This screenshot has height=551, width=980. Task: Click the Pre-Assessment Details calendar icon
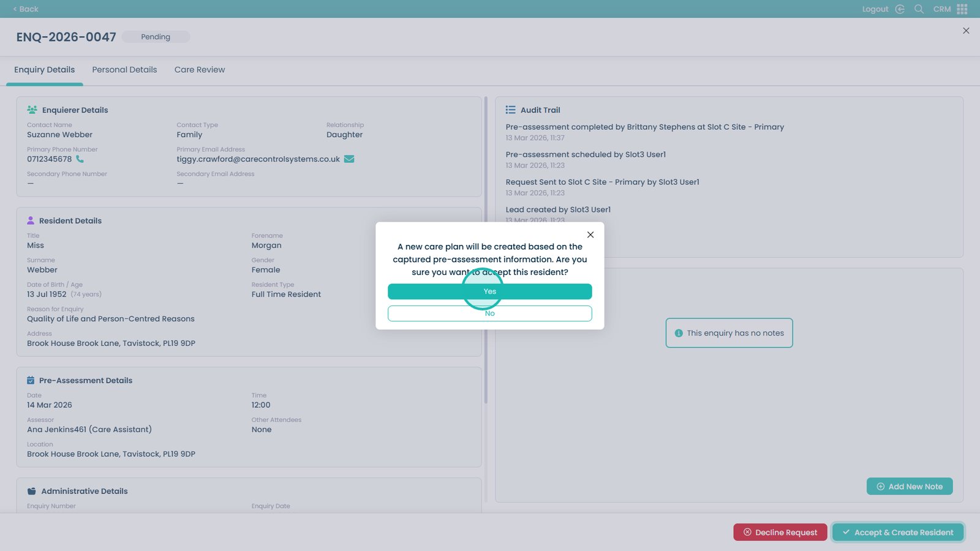[x=31, y=381]
